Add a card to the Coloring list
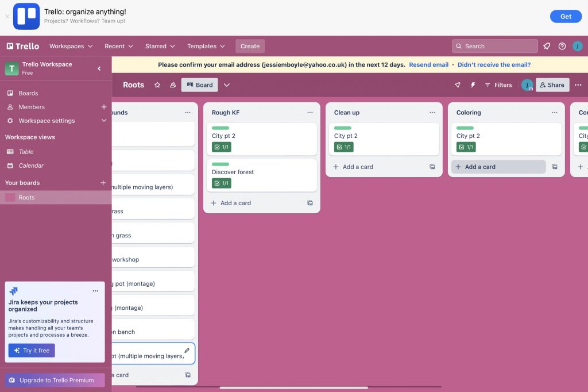 tap(498, 167)
